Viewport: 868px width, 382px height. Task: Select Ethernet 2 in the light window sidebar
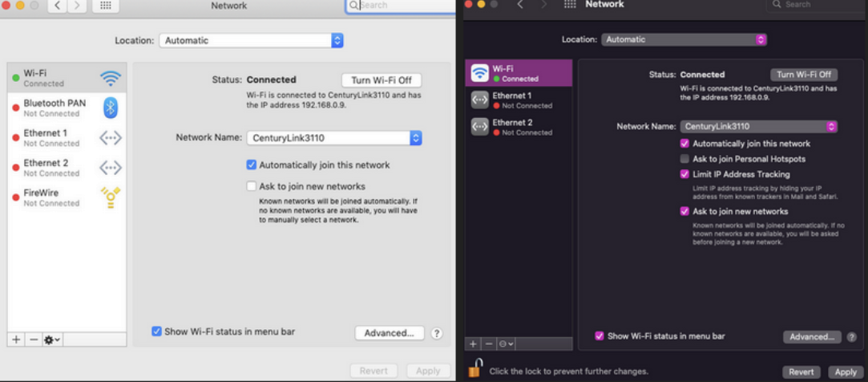pos(67,168)
